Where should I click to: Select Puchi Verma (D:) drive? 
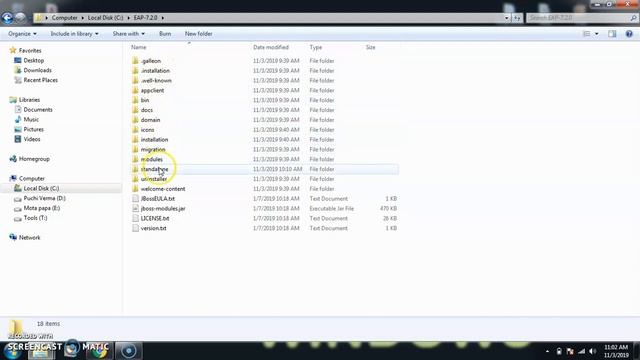44,198
